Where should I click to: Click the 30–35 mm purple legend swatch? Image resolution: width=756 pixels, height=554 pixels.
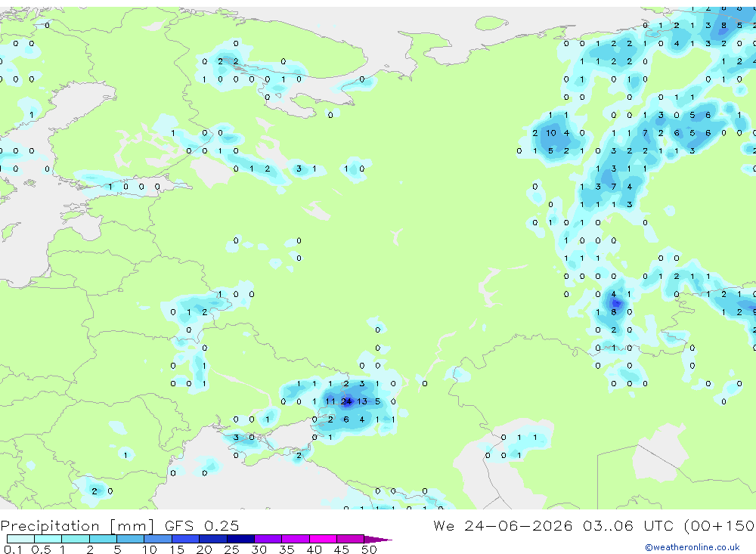(268, 539)
